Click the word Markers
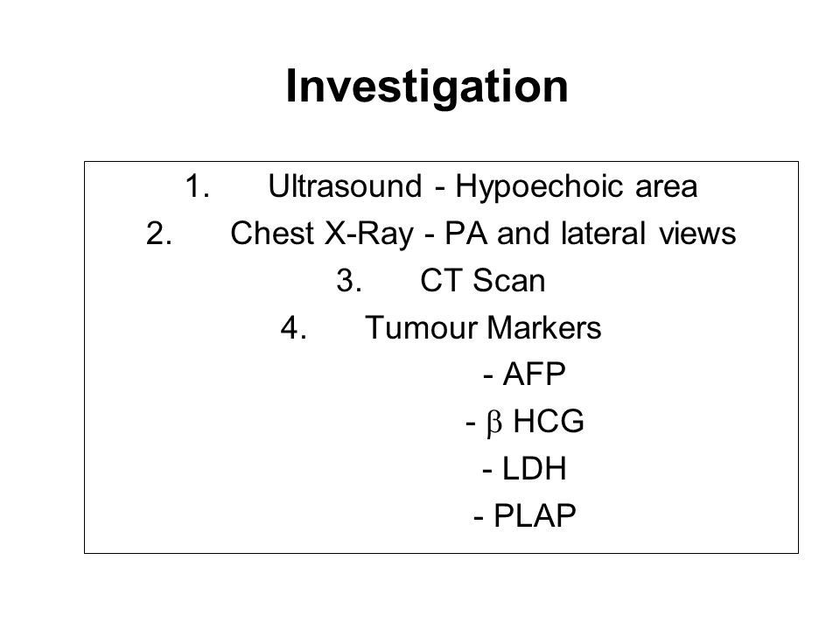The height and width of the screenshot is (630, 840). click(544, 327)
